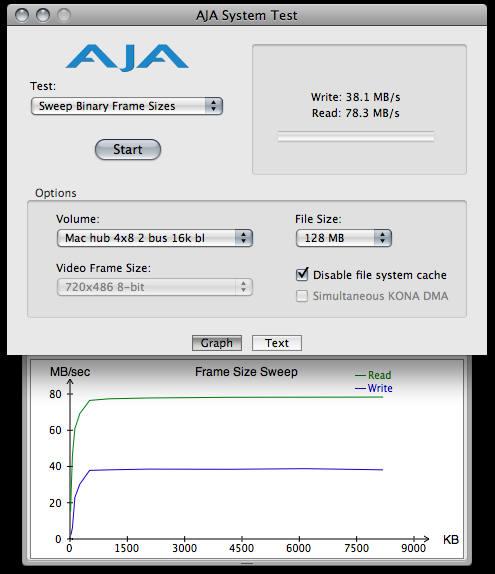Click the graph drawer resize handle at bottom
This screenshot has height=574, width=495.
pyautogui.click(x=247, y=563)
